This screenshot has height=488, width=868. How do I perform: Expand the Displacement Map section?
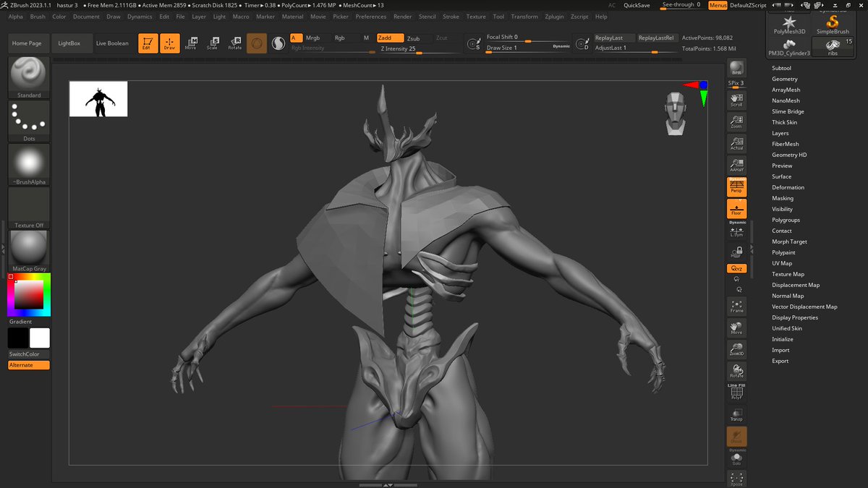coord(796,285)
